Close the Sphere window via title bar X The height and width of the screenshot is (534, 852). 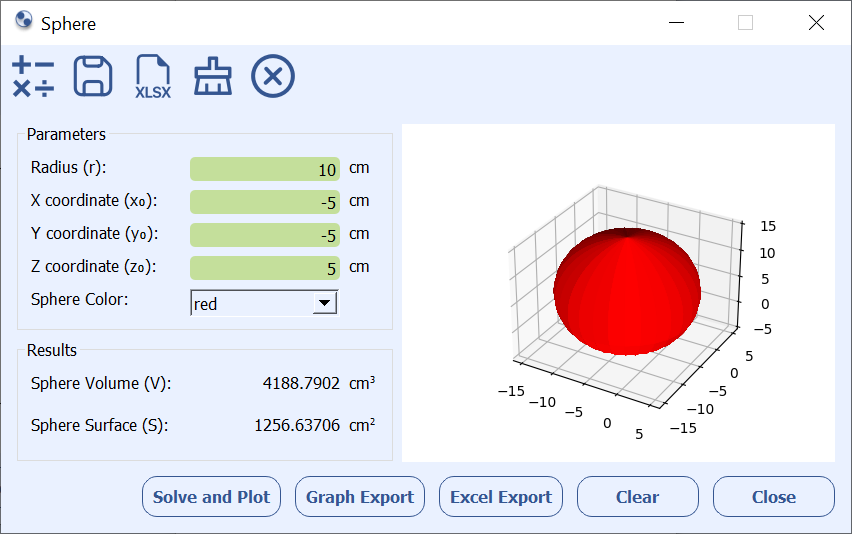[x=816, y=23]
